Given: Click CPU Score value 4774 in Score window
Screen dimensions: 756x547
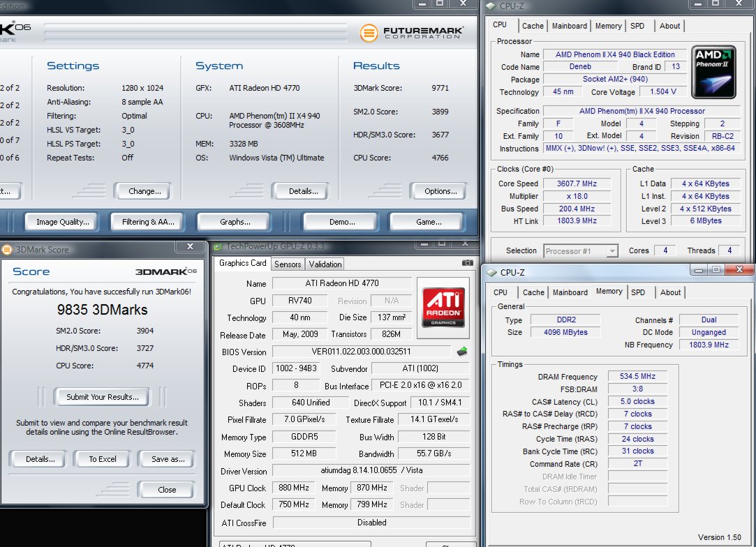Looking at the screenshot, I should pyautogui.click(x=145, y=366).
